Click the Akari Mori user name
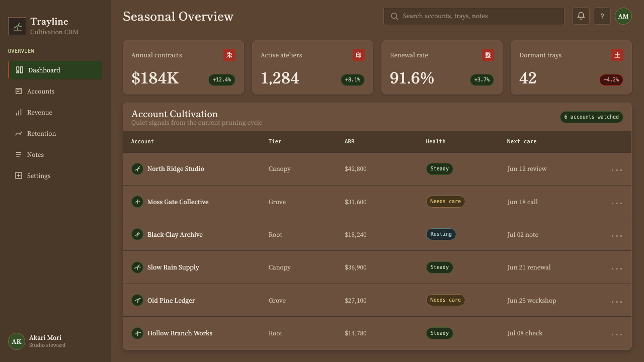 click(45, 337)
